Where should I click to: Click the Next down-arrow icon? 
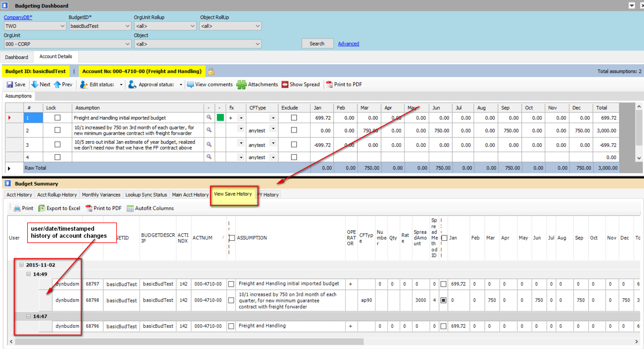click(35, 85)
